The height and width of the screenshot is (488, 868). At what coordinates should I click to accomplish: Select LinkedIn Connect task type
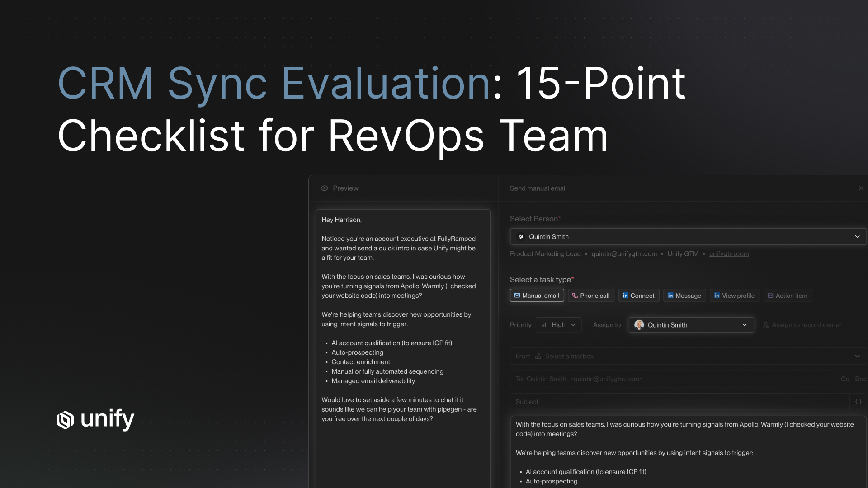point(638,296)
